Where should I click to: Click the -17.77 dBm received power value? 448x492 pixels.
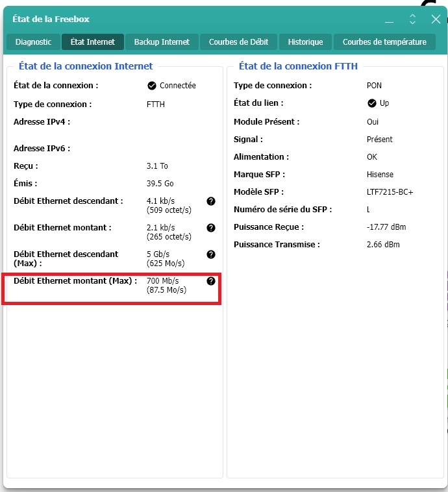(386, 227)
